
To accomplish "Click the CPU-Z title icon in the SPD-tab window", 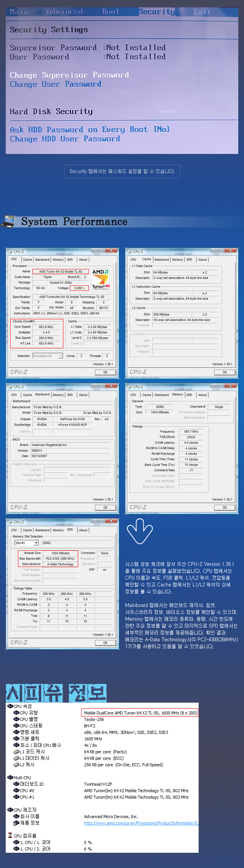I will 10,522.
